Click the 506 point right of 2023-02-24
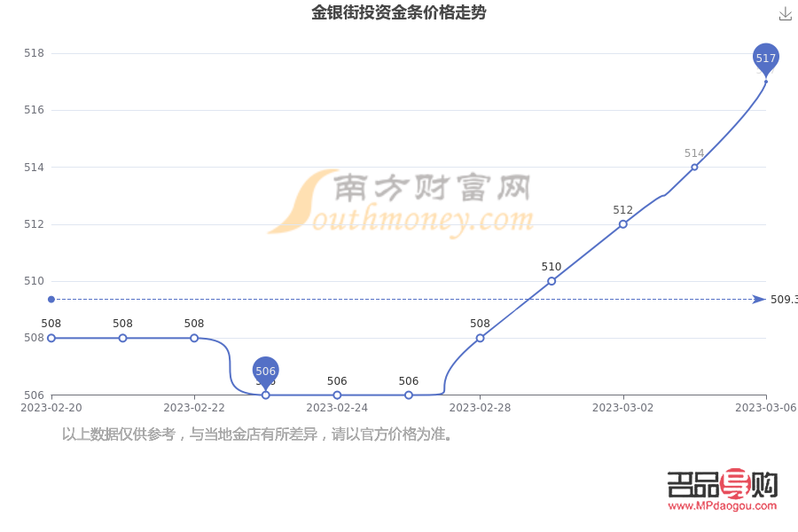Image resolution: width=798 pixels, height=532 pixels. coord(409,395)
